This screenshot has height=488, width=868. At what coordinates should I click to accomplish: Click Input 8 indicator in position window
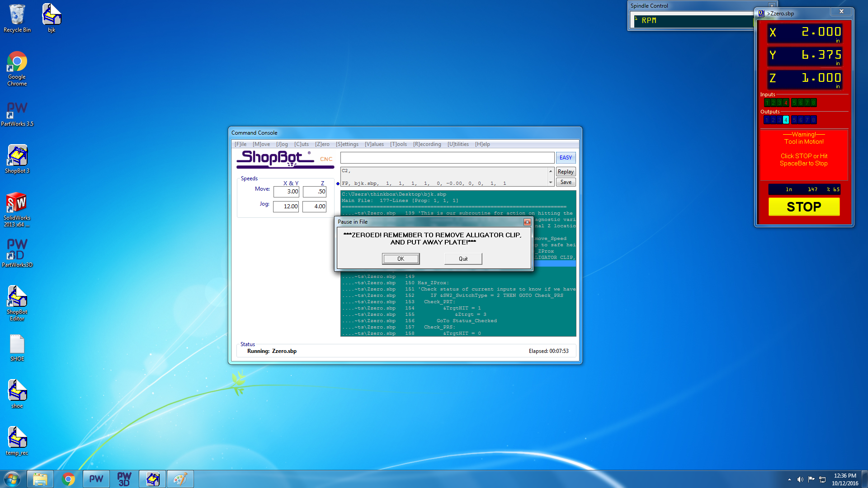[813, 103]
